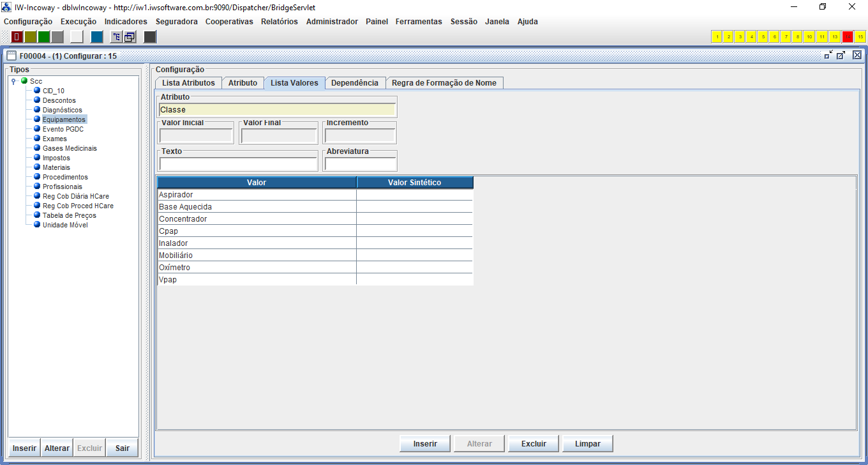Click the Sair button in Tipos panel
This screenshot has width=868, height=465.
pyautogui.click(x=122, y=448)
